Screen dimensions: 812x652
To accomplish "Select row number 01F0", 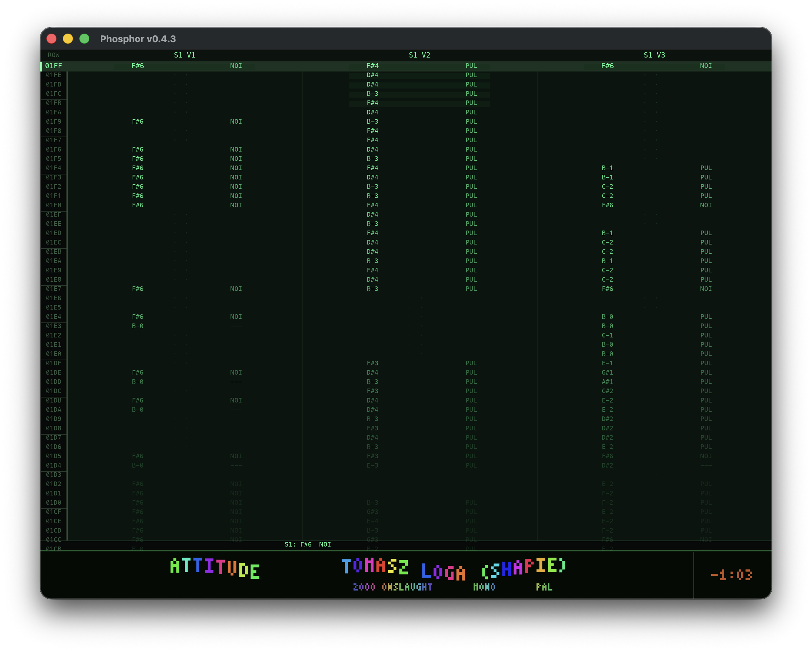I will point(54,205).
